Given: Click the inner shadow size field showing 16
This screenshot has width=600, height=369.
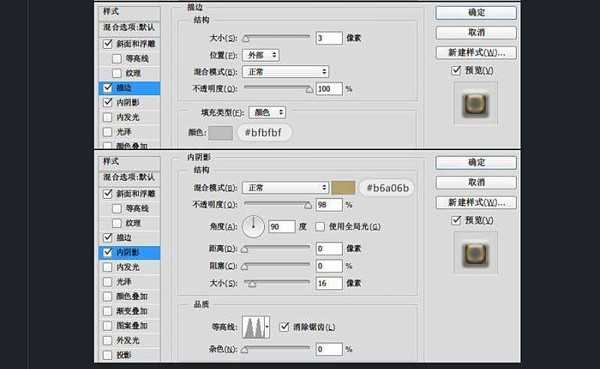Looking at the screenshot, I should pyautogui.click(x=329, y=283).
